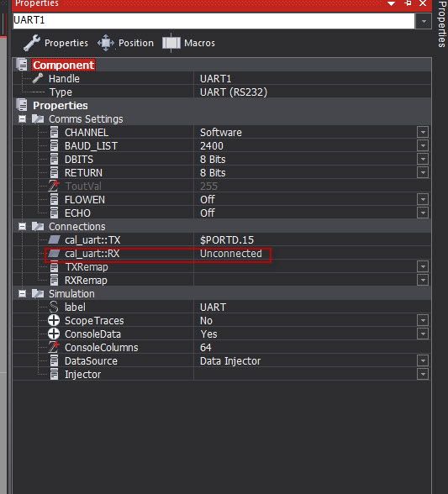Click the Comms Settings folder icon
Screen dimensions: 448x494
pyautogui.click(x=38, y=118)
